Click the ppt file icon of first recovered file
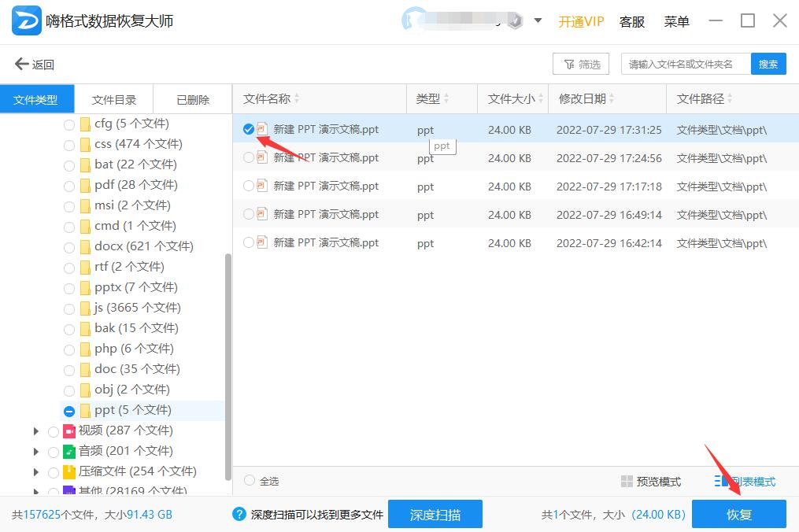The width and height of the screenshot is (799, 532). 262,129
